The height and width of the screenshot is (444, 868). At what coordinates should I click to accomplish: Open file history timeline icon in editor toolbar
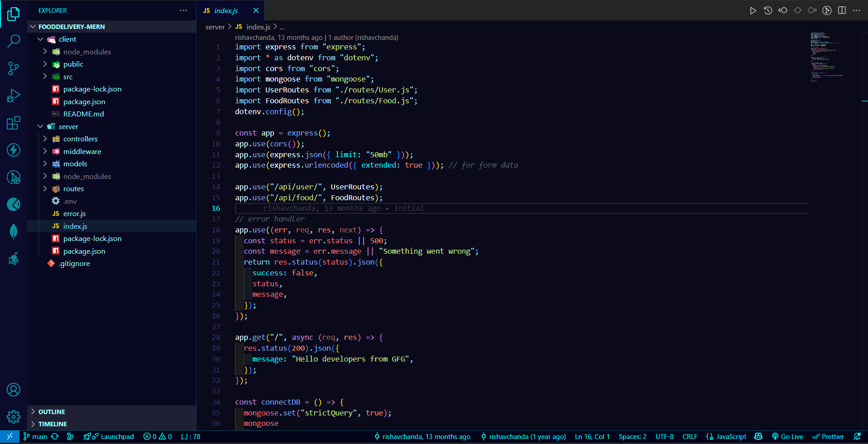point(768,10)
